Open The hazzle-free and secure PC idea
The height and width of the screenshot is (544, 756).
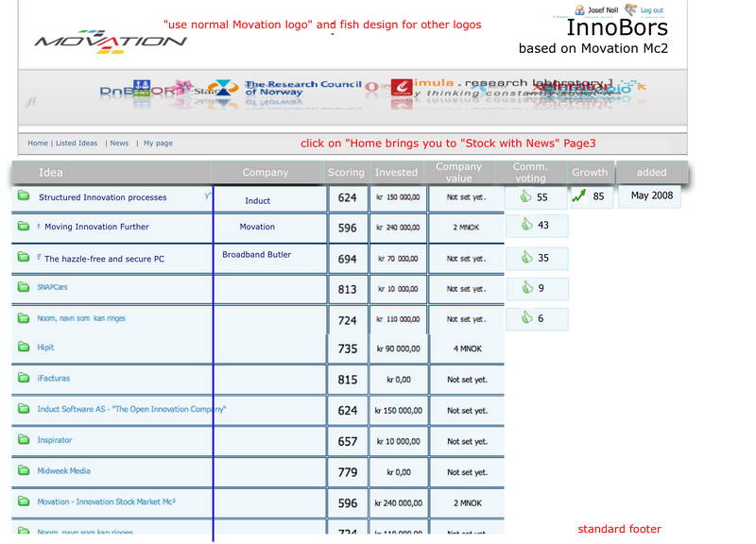click(x=104, y=259)
